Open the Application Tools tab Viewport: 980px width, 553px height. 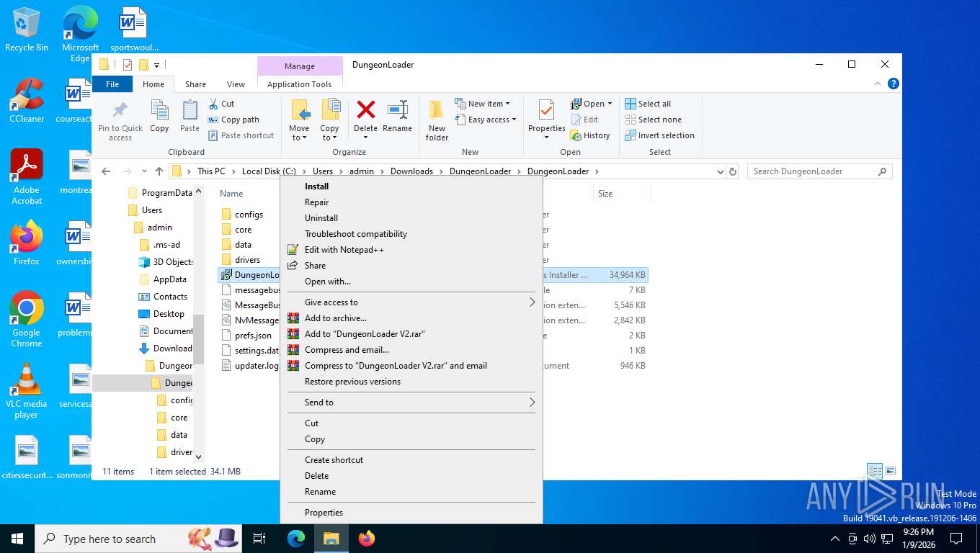click(x=299, y=84)
